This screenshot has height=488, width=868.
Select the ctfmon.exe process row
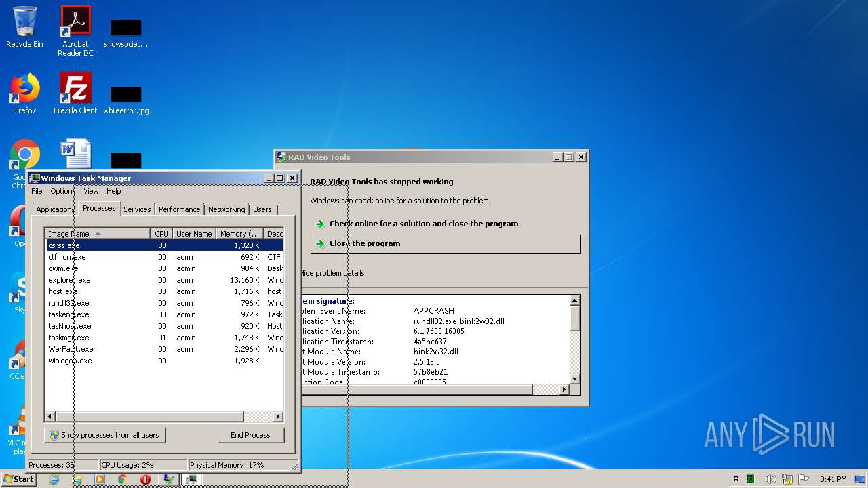pos(164,257)
